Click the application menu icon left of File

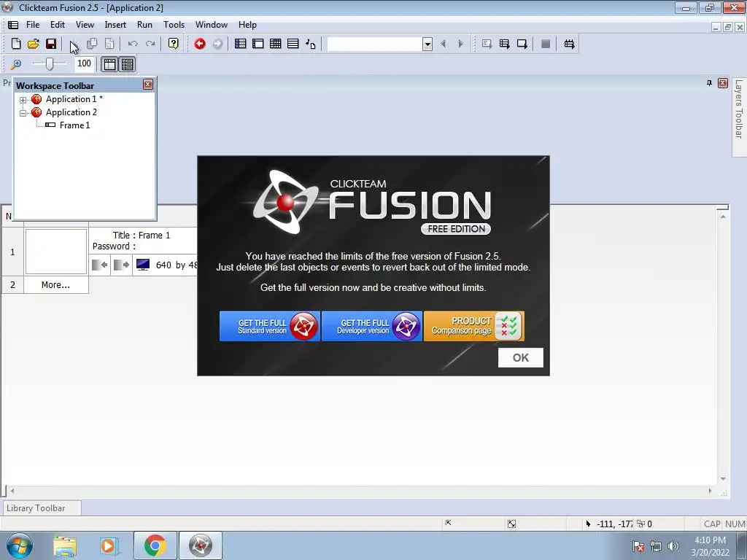click(13, 25)
